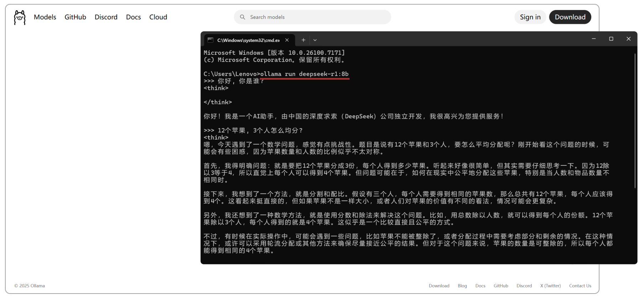644x301 pixels.
Task: Open the footer GitHub link
Action: (x=501, y=286)
